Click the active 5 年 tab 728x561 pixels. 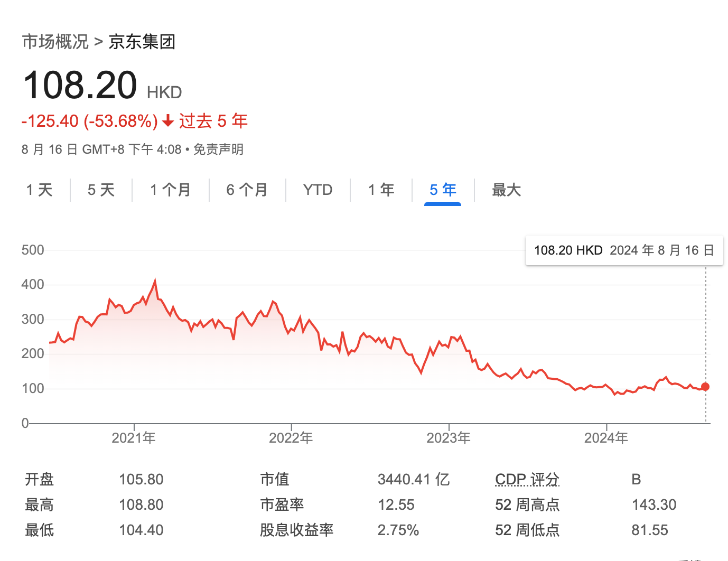pos(443,190)
